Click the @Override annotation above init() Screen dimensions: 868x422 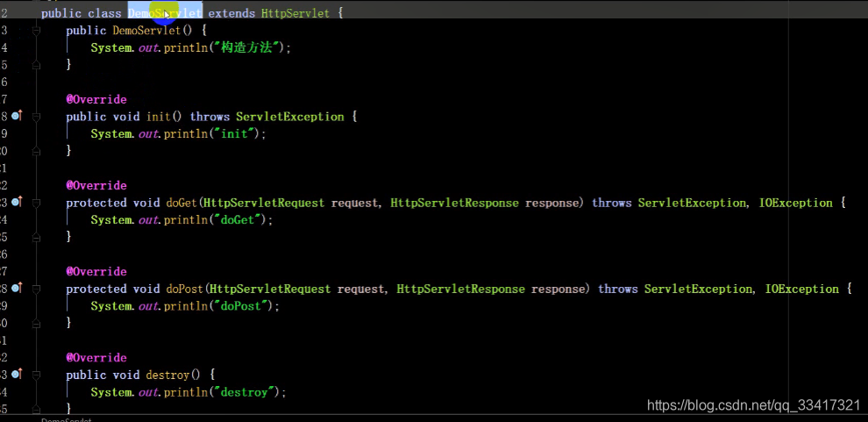click(x=96, y=100)
